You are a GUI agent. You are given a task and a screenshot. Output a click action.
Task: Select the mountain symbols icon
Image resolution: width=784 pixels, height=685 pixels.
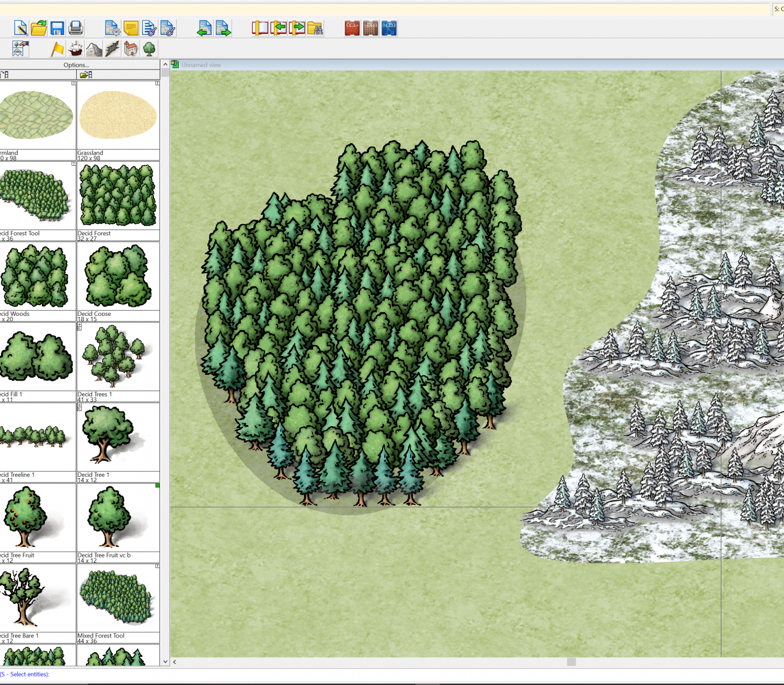(94, 49)
